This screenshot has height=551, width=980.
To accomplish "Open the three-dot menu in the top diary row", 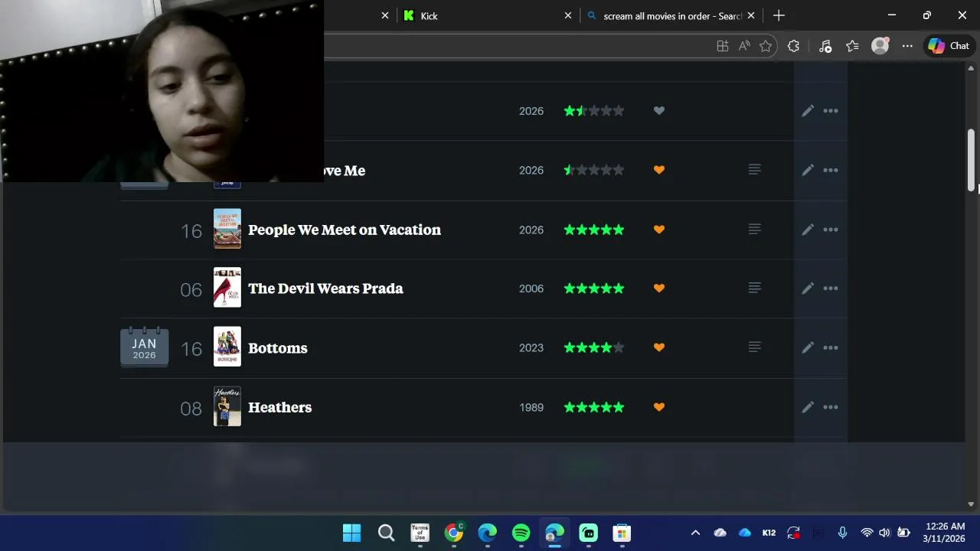I will point(831,111).
